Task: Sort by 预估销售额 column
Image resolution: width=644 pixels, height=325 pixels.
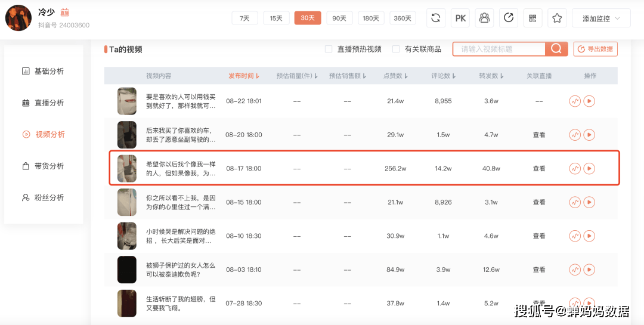Action: click(348, 76)
